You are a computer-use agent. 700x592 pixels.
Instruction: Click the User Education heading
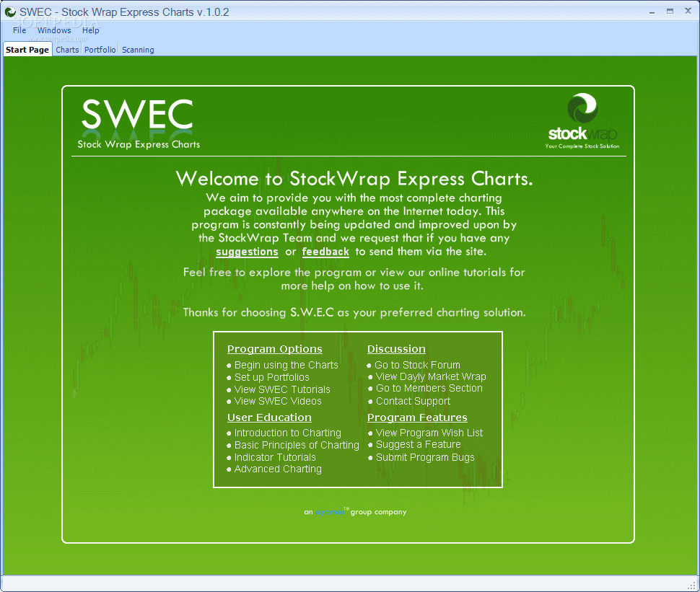(x=269, y=418)
